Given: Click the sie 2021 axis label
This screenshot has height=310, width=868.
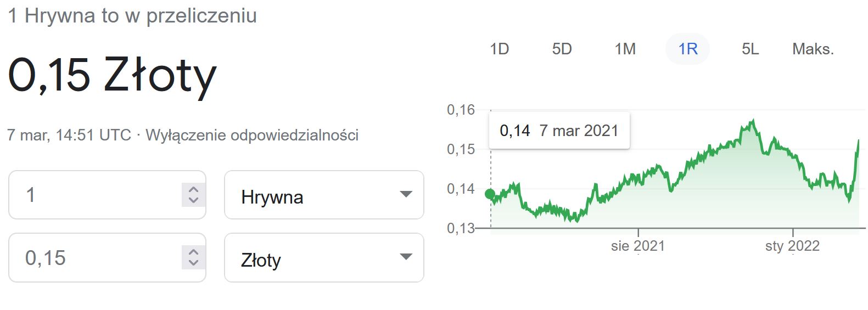Looking at the screenshot, I should pos(637,246).
